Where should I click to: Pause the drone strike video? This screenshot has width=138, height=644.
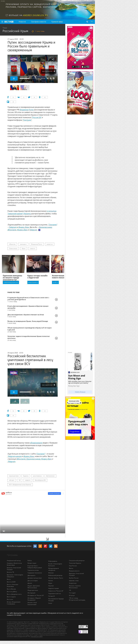coord(14,392)
